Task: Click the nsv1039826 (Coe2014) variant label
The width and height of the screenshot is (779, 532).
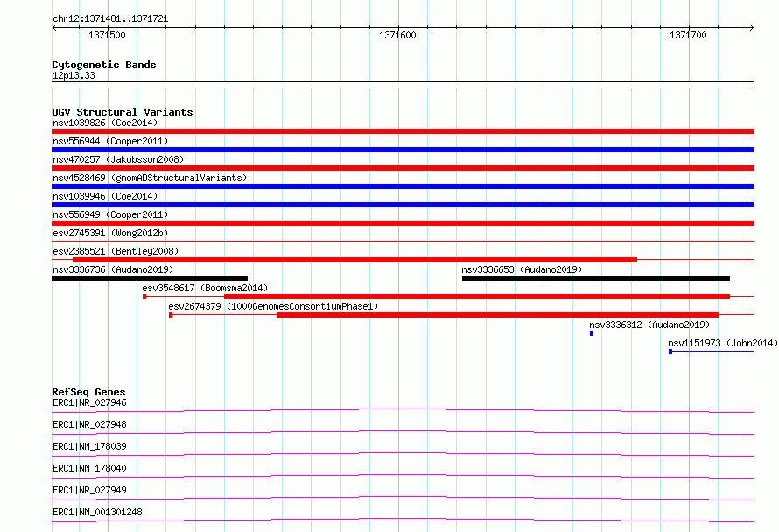Action: click(x=105, y=122)
